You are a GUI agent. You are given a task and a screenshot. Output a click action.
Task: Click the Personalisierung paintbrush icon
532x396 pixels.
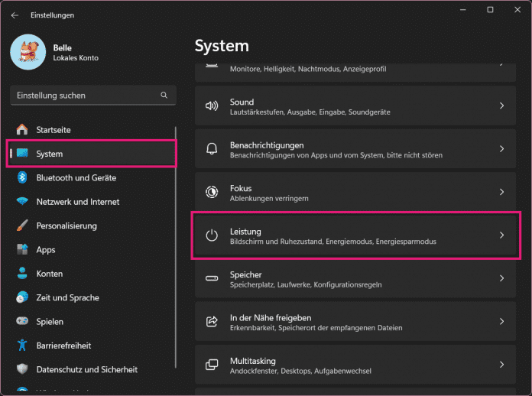22,226
